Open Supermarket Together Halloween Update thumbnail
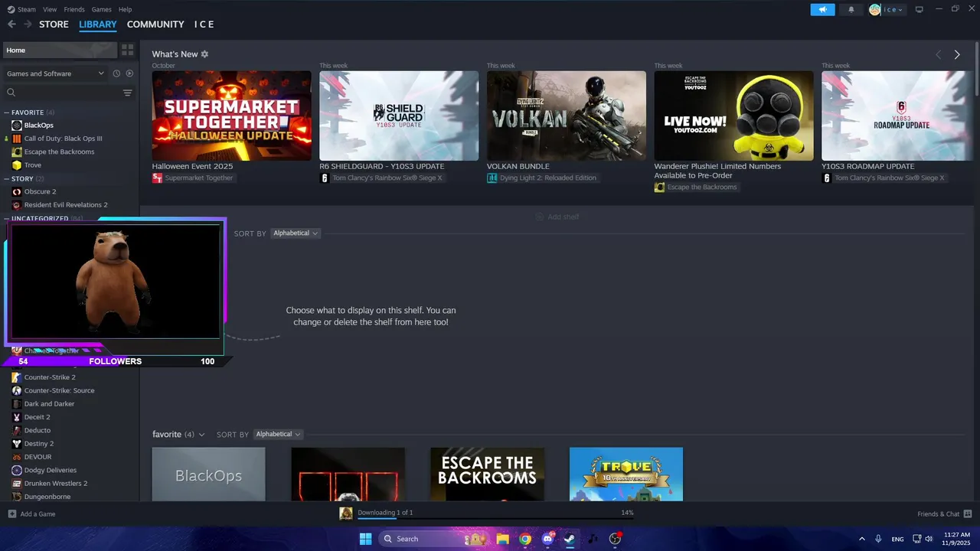The image size is (980, 551). click(x=231, y=116)
